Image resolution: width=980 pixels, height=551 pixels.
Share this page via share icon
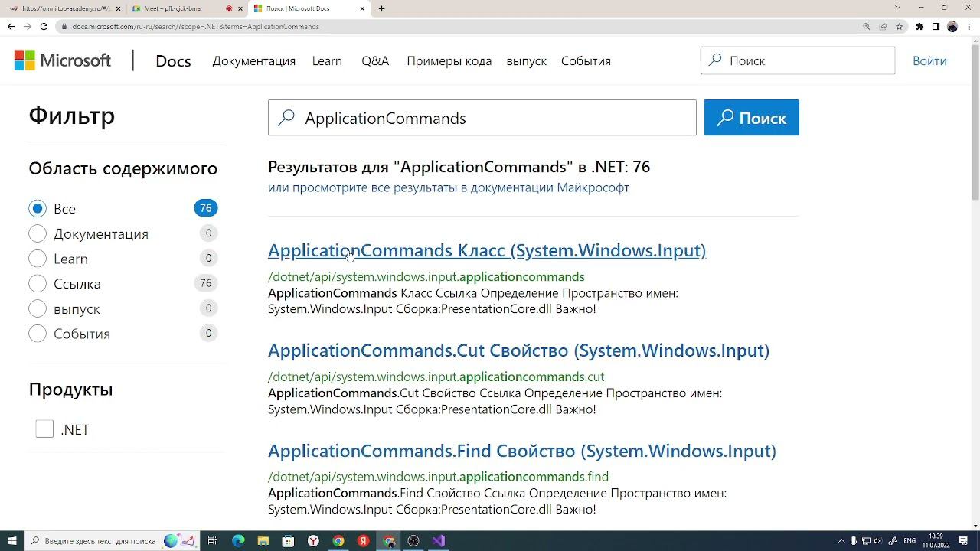[x=883, y=26]
